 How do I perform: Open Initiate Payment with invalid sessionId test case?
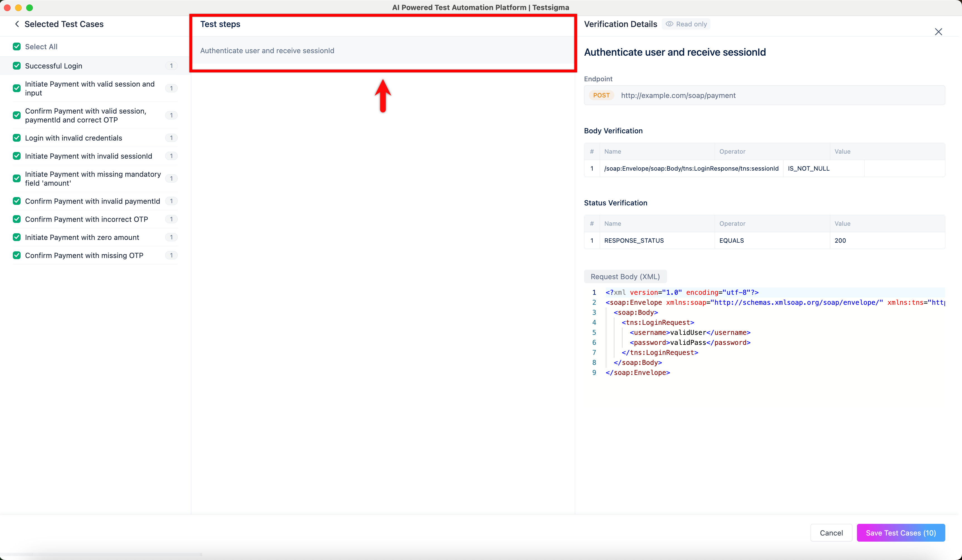click(x=89, y=156)
